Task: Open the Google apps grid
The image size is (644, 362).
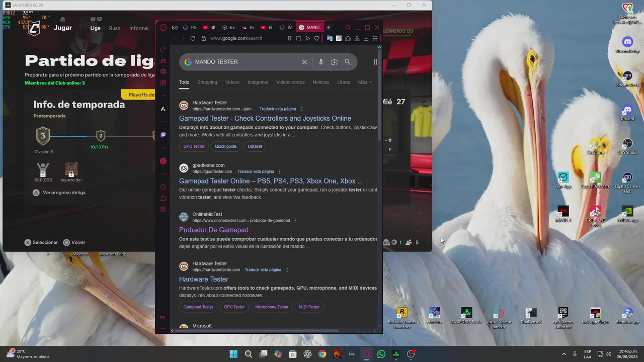Action: click(375, 62)
